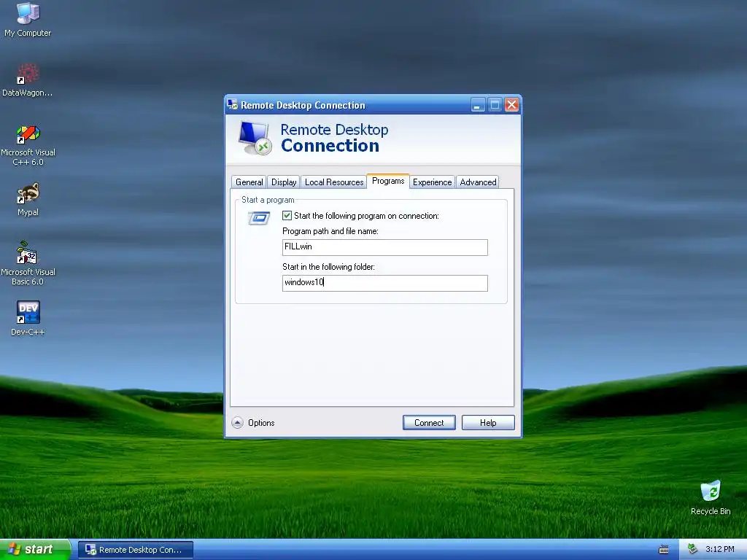The image size is (747, 560).
Task: Select the Recycle Bin icon
Action: click(x=711, y=497)
